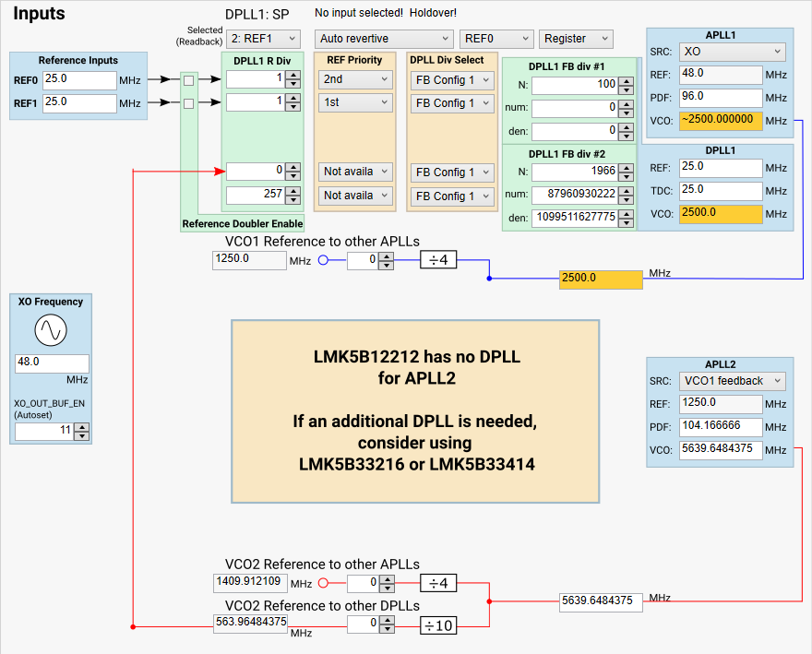Edit the XO Frequency 48.0 value field
The width and height of the screenshot is (812, 654).
pyautogui.click(x=51, y=363)
